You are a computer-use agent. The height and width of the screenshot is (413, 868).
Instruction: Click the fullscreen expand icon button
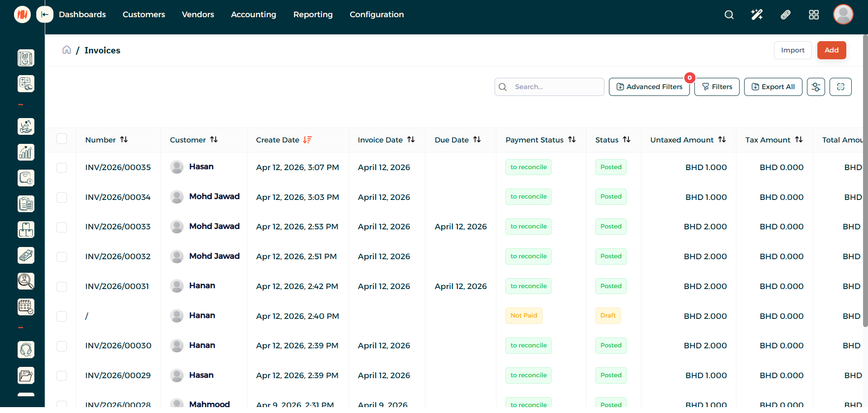point(840,87)
